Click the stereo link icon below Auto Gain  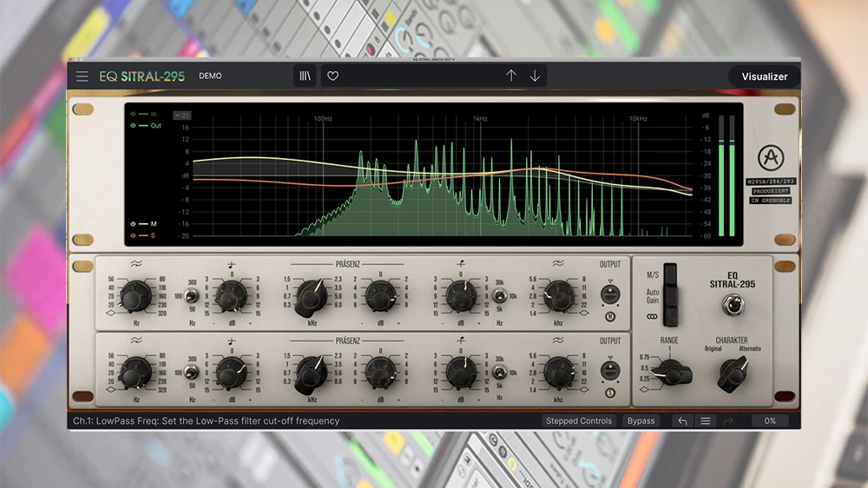pos(652,318)
